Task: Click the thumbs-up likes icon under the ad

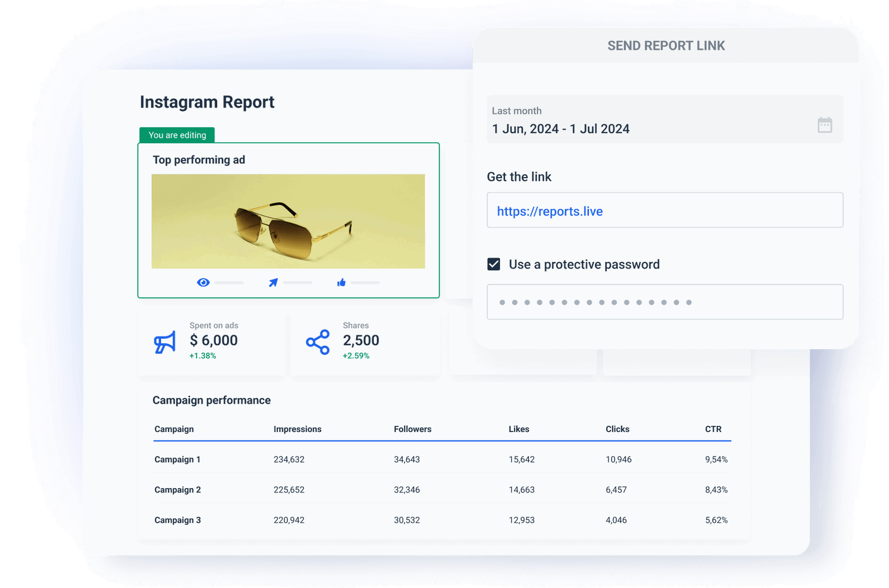Action: [x=342, y=282]
